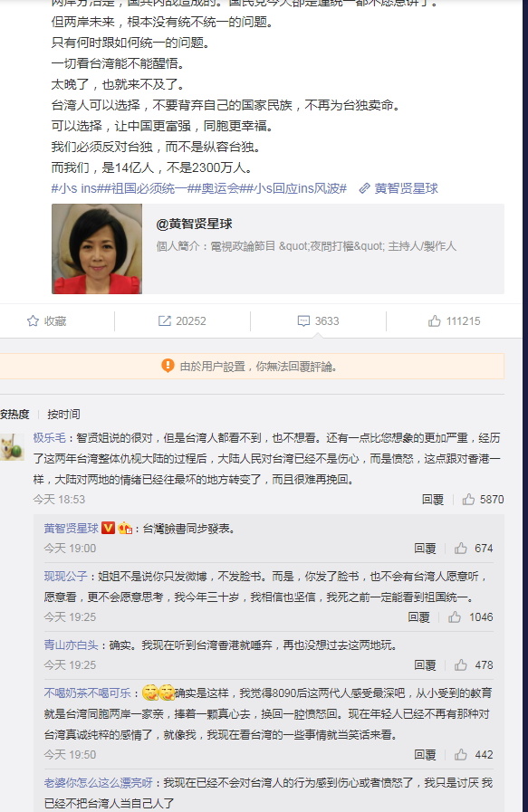Click 回覆 under 现现公子's reply
Image resolution: width=528 pixels, height=812 pixels.
418,616
